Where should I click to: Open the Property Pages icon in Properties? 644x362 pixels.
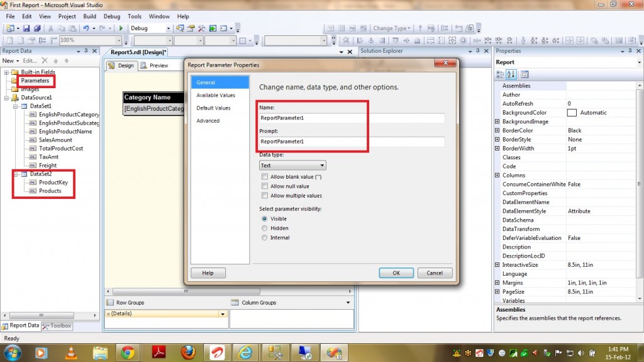click(x=525, y=74)
